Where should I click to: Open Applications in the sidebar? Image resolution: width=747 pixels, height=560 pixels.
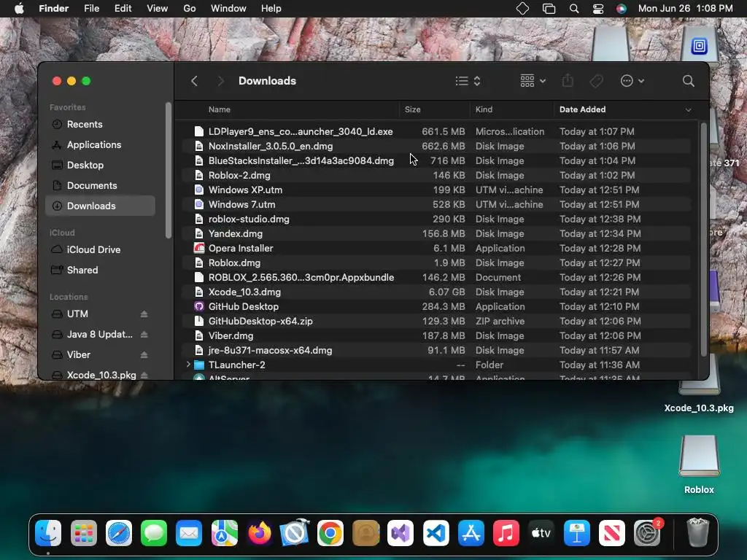100,145
